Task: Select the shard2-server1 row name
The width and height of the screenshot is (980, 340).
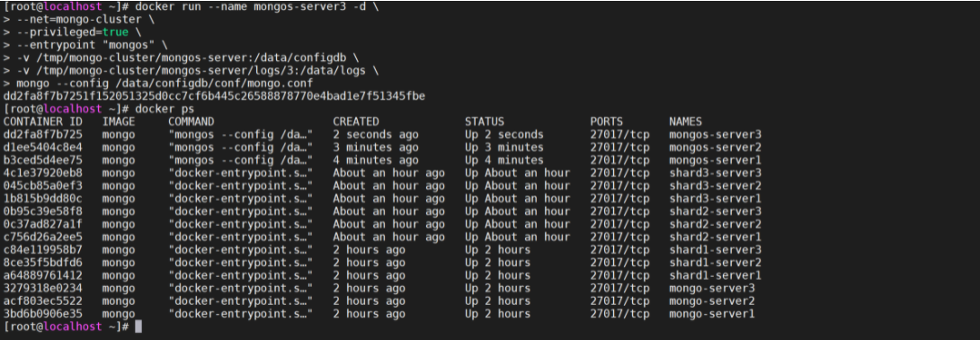Action: (715, 237)
